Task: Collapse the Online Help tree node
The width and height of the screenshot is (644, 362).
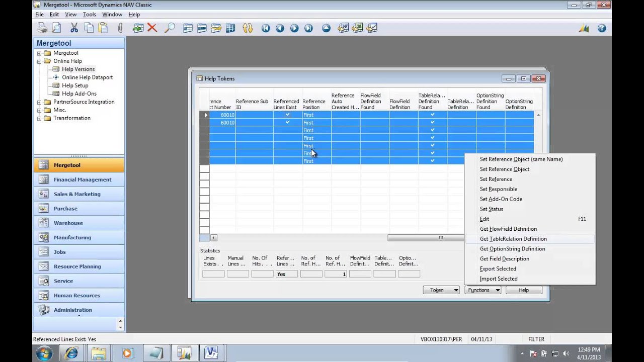Action: point(39,61)
